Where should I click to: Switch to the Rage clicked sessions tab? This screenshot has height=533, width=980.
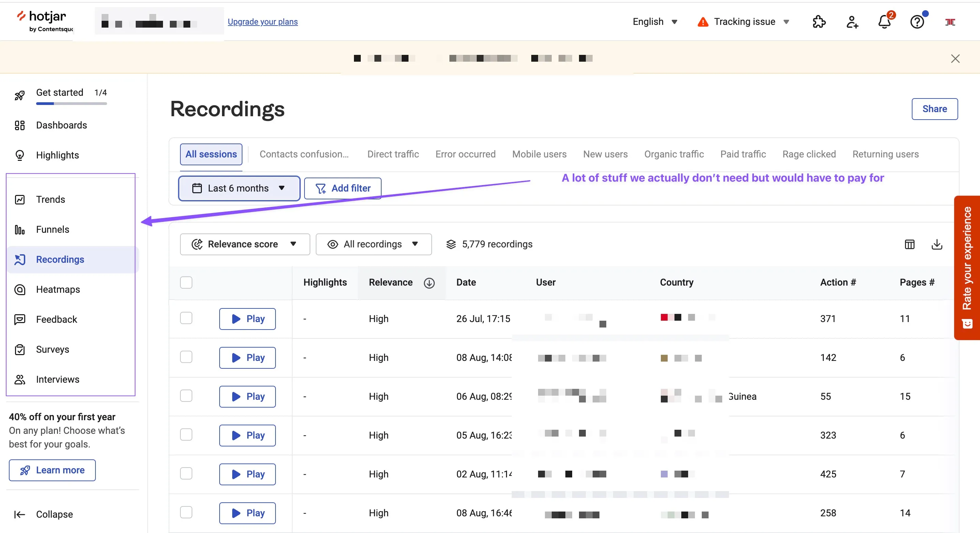coord(809,154)
